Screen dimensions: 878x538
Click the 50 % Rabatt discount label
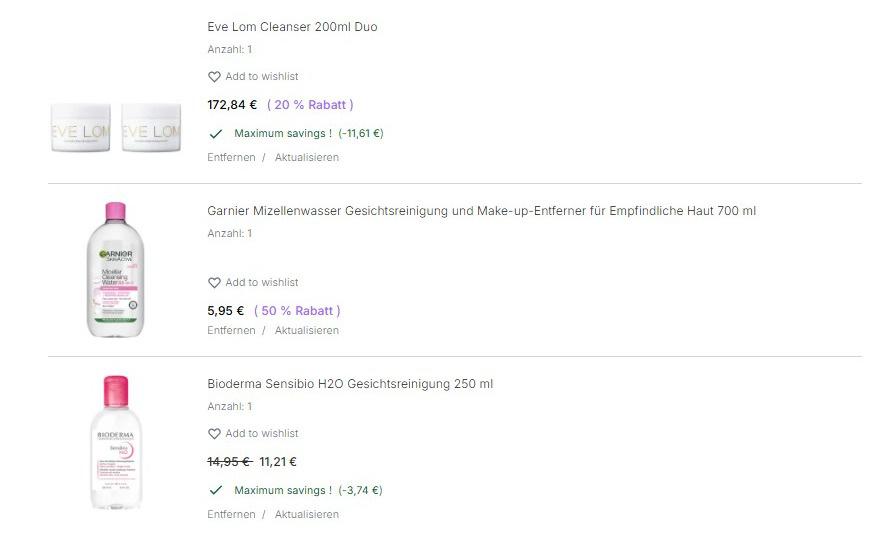tap(297, 311)
